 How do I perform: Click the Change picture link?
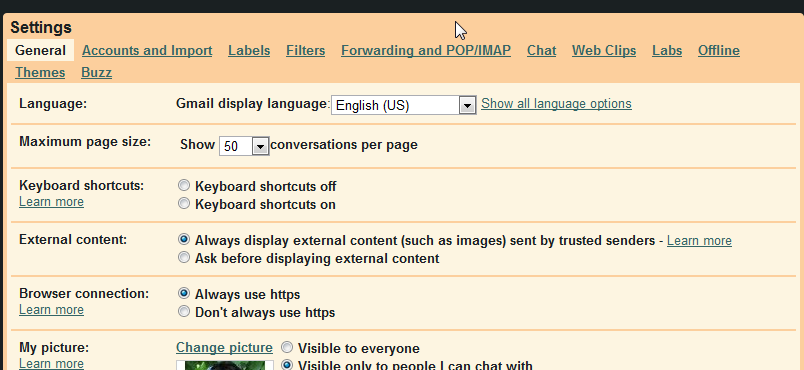click(x=224, y=347)
